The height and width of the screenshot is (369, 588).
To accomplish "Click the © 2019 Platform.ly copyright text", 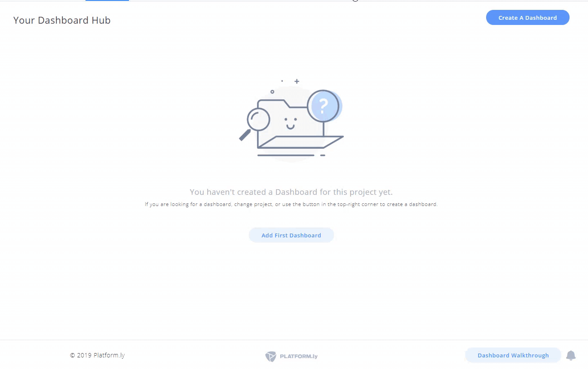I will (97, 355).
